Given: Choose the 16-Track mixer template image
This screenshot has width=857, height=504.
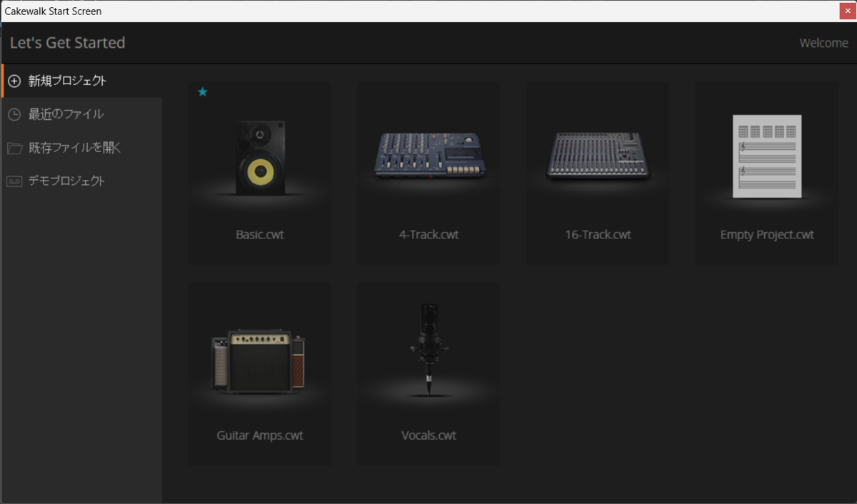Looking at the screenshot, I should tap(598, 155).
